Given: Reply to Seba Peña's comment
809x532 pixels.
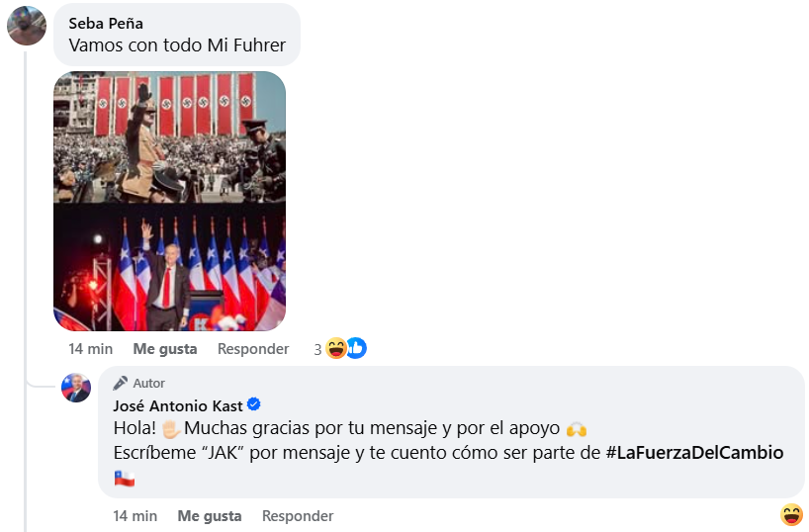Looking at the screenshot, I should (253, 349).
